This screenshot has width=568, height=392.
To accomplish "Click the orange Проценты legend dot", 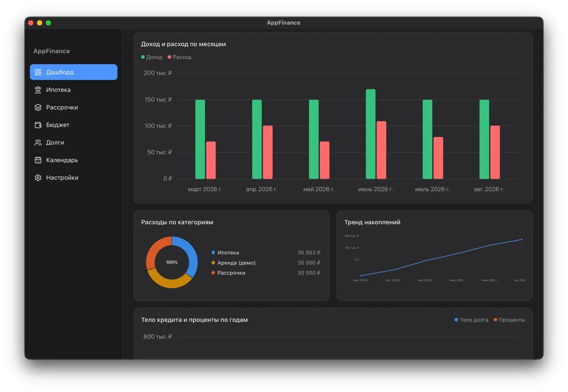I will tap(495, 320).
